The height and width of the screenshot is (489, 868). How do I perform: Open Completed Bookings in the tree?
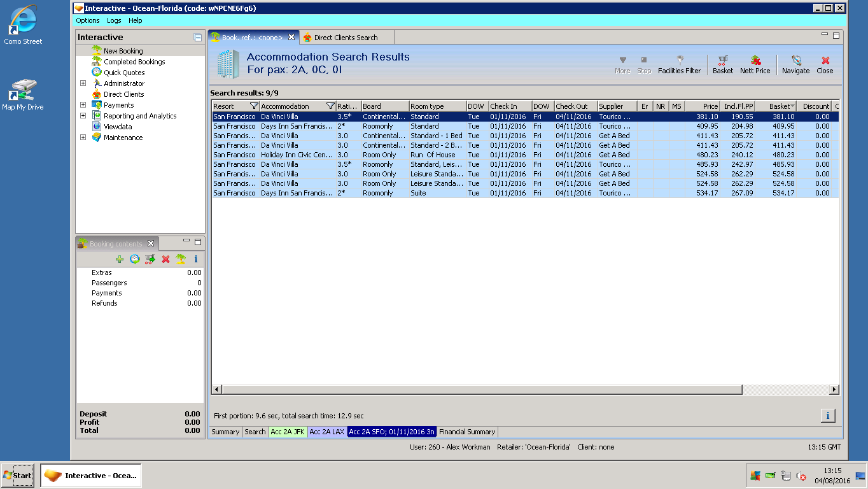click(134, 62)
